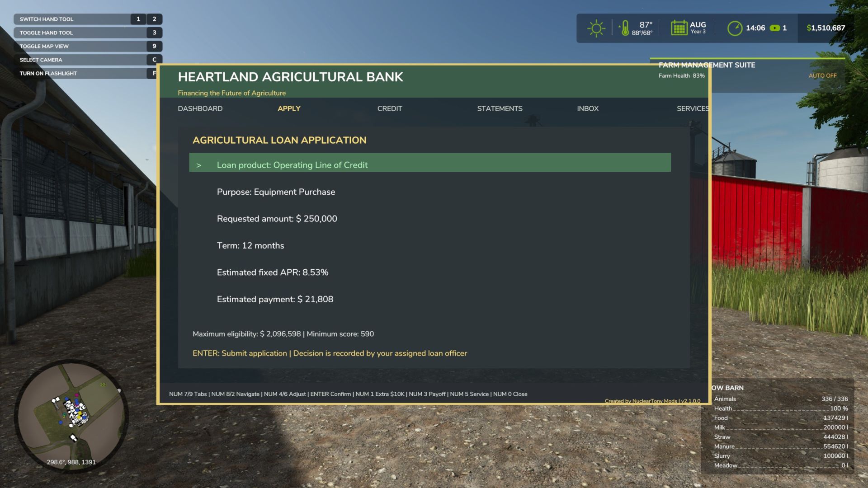Select the Apply tab

point(289,108)
